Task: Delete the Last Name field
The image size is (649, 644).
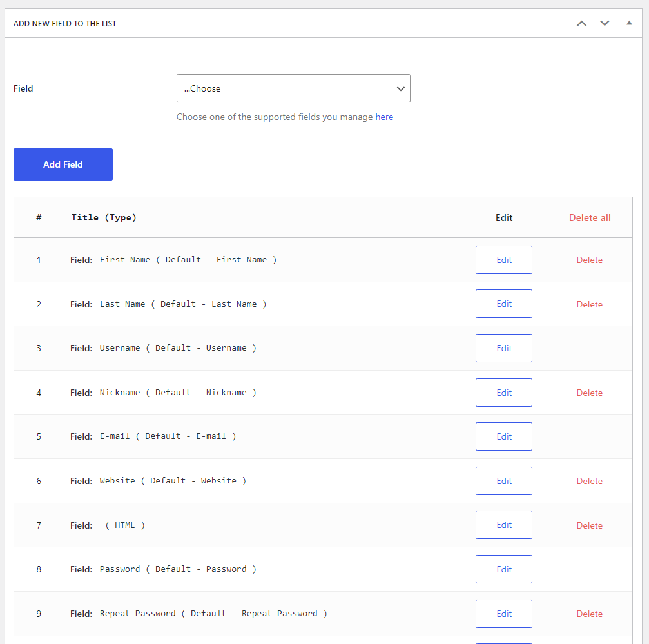Action: point(589,304)
